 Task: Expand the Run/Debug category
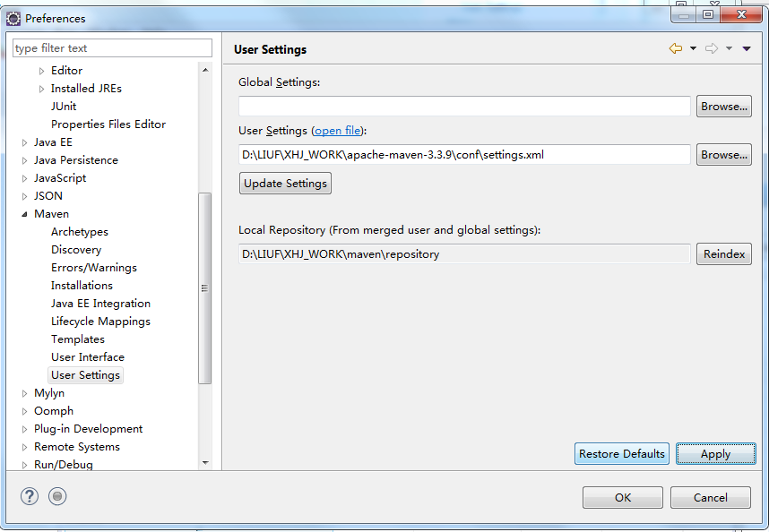pyautogui.click(x=24, y=465)
